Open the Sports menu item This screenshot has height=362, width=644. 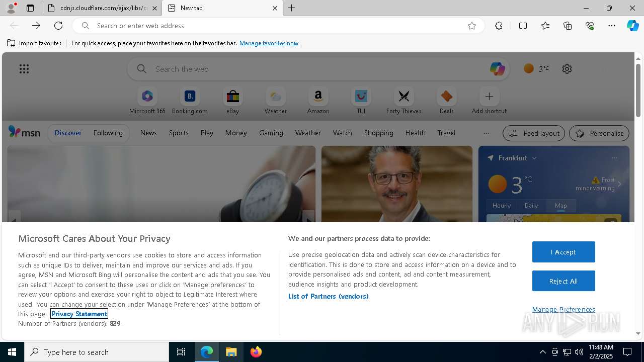pos(179,133)
